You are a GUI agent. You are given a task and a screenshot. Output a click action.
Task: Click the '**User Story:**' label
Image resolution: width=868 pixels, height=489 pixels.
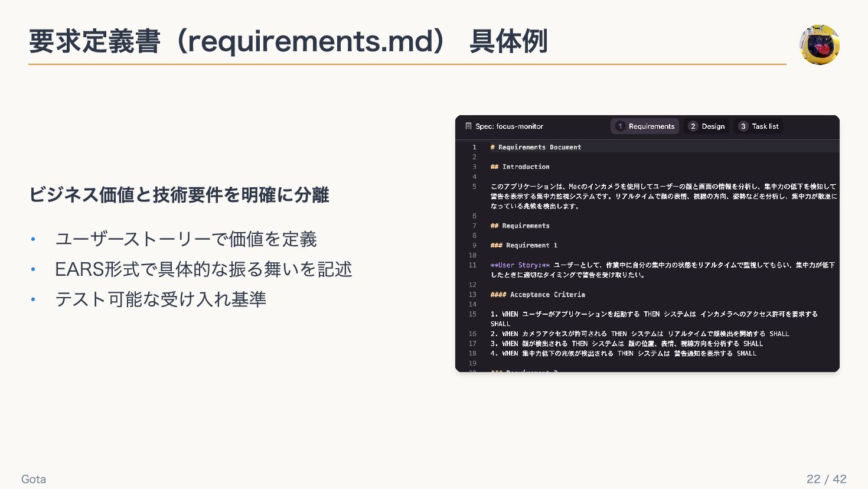(520, 265)
